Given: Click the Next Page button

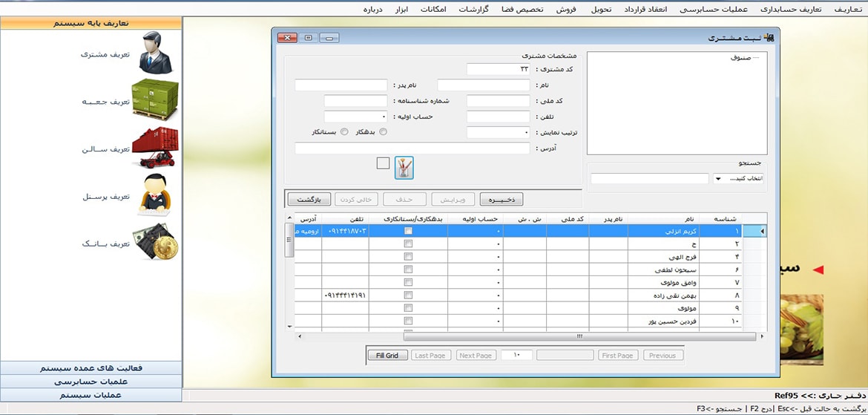Looking at the screenshot, I should click(x=476, y=355).
